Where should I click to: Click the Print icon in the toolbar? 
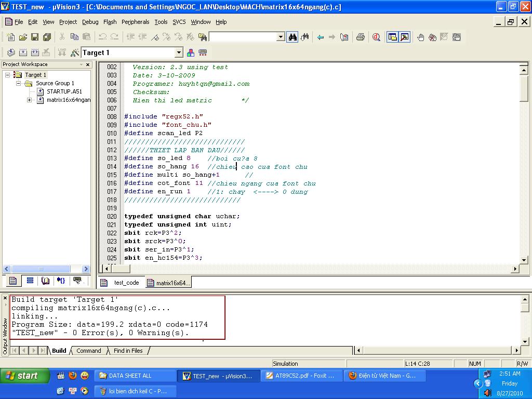click(x=360, y=37)
